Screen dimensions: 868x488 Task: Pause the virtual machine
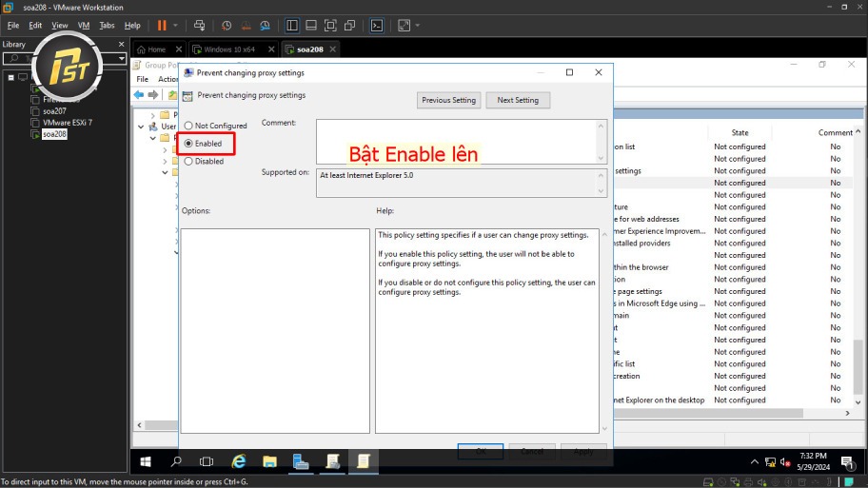[x=162, y=26]
